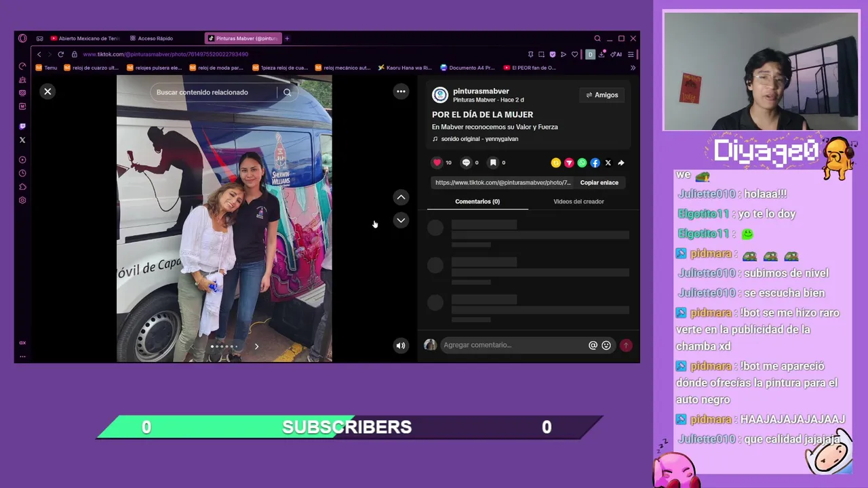This screenshot has height=488, width=868.
Task: Open emoji picker in comment box
Action: [x=606, y=345]
